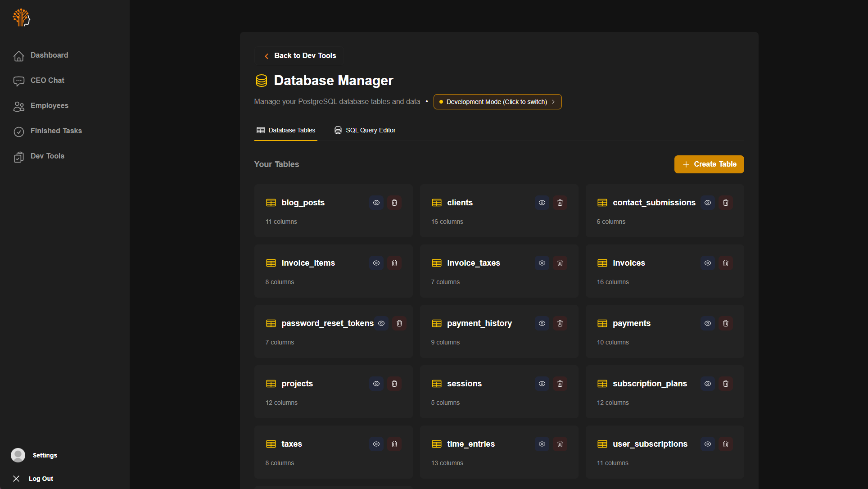
Task: Show the subscription_plans table contents
Action: click(707, 384)
